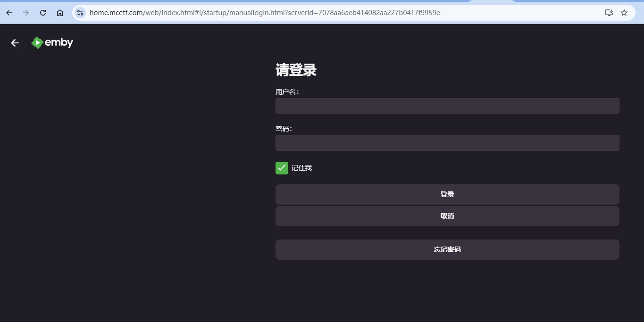Go back with the browser back arrow
This screenshot has width=644, height=322.
click(9, 13)
